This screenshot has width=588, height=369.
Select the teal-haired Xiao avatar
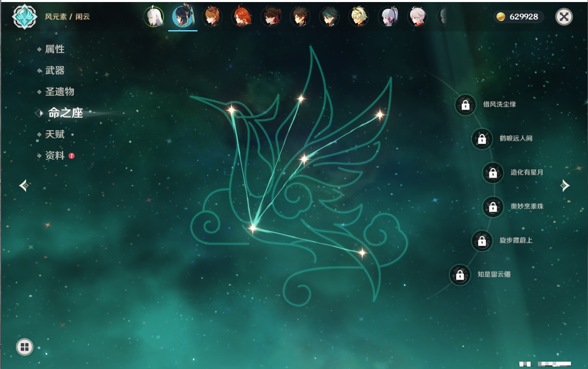click(x=329, y=17)
